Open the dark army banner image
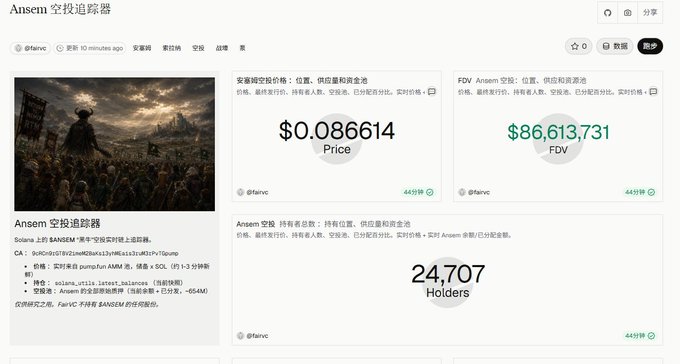This screenshot has width=680, height=364. pyautogui.click(x=114, y=144)
